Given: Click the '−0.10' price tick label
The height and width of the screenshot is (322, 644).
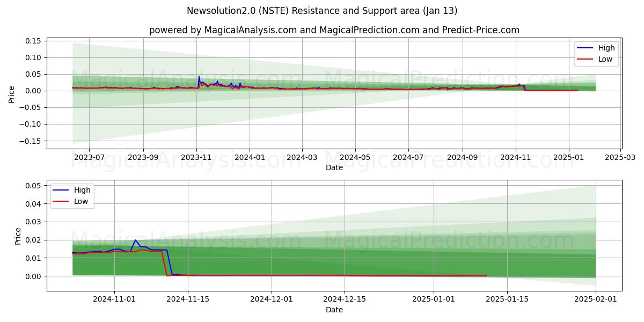Looking at the screenshot, I should [x=31, y=124].
